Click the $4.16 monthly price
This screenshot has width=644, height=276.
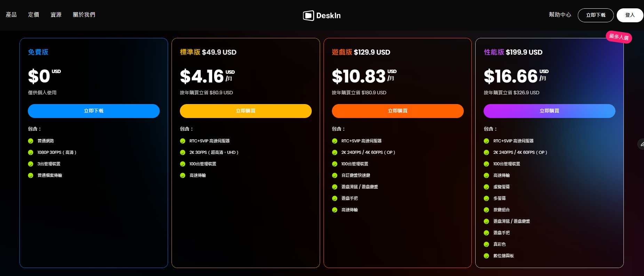pyautogui.click(x=202, y=76)
